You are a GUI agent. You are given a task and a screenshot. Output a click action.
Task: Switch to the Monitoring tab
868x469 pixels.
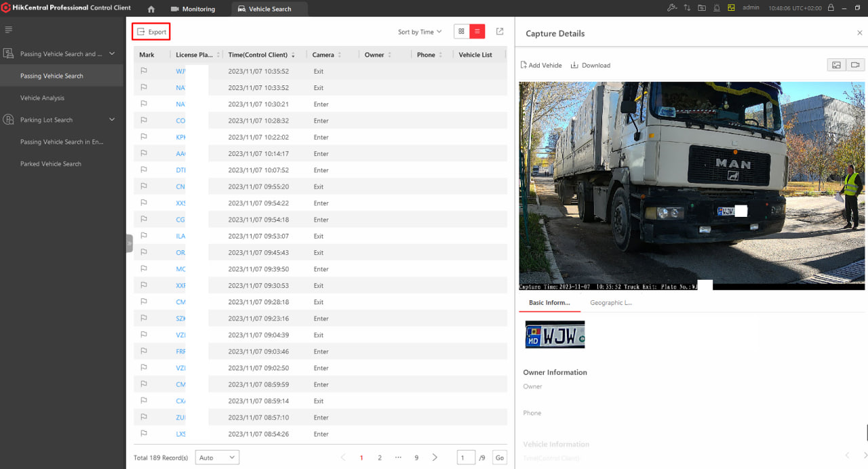193,9
